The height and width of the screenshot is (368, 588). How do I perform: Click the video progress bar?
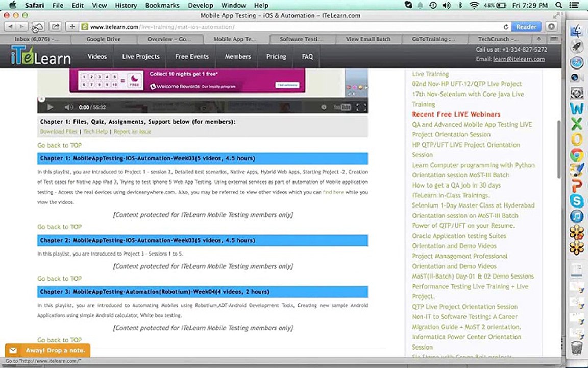(x=203, y=100)
